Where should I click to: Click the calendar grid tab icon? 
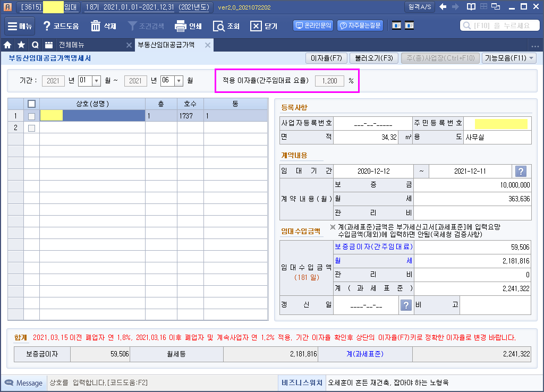(49, 45)
